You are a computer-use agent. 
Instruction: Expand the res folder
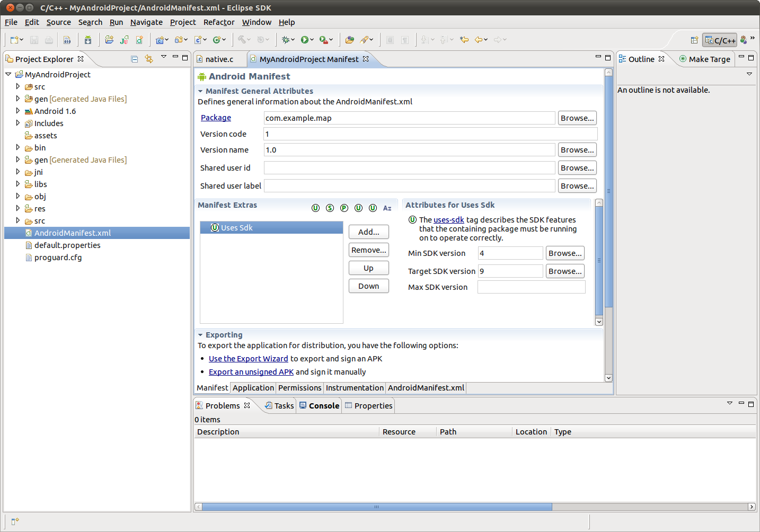click(x=18, y=208)
